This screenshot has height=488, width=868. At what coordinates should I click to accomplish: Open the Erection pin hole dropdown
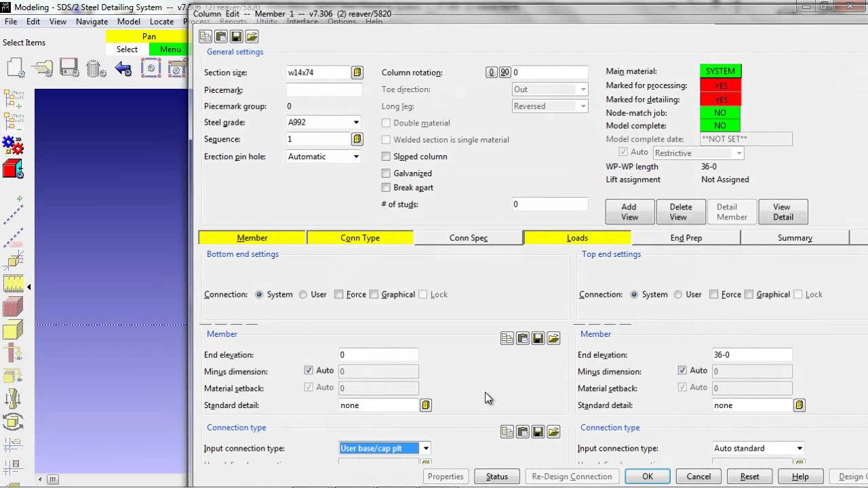356,157
